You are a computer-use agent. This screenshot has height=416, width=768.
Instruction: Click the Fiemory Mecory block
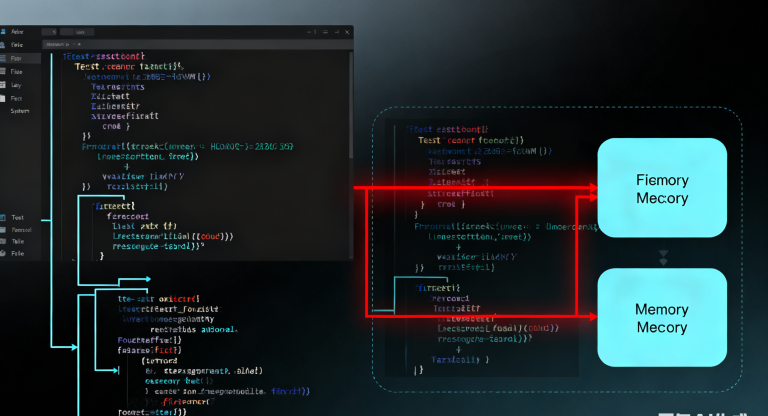661,188
